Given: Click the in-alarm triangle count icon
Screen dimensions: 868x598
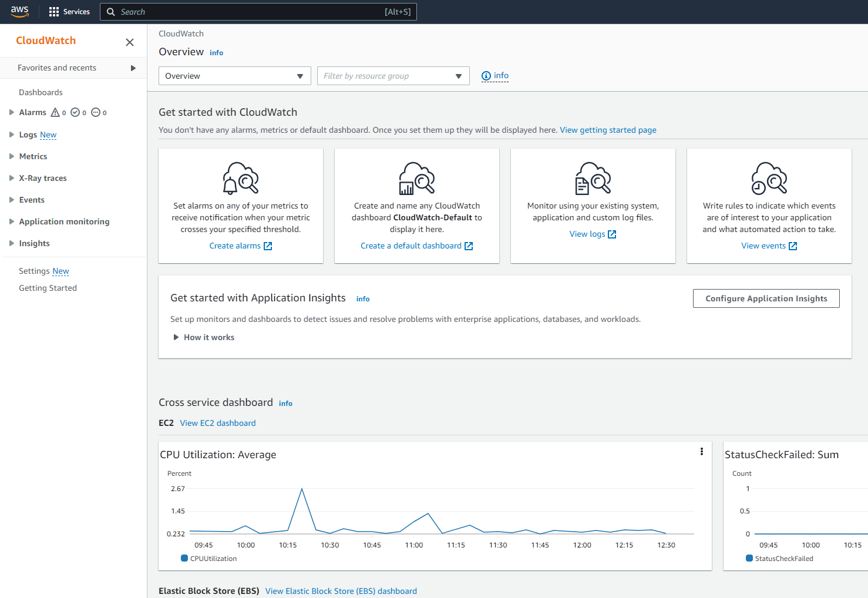Looking at the screenshot, I should click(56, 113).
